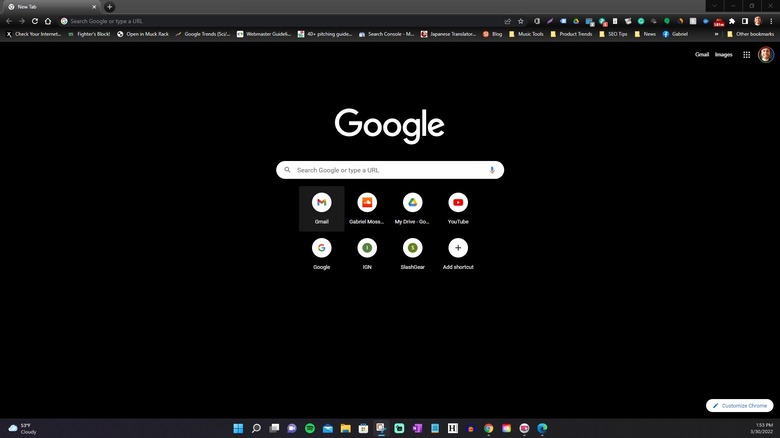This screenshot has width=780, height=438.
Task: Open Windows taskbar search
Action: tap(256, 428)
